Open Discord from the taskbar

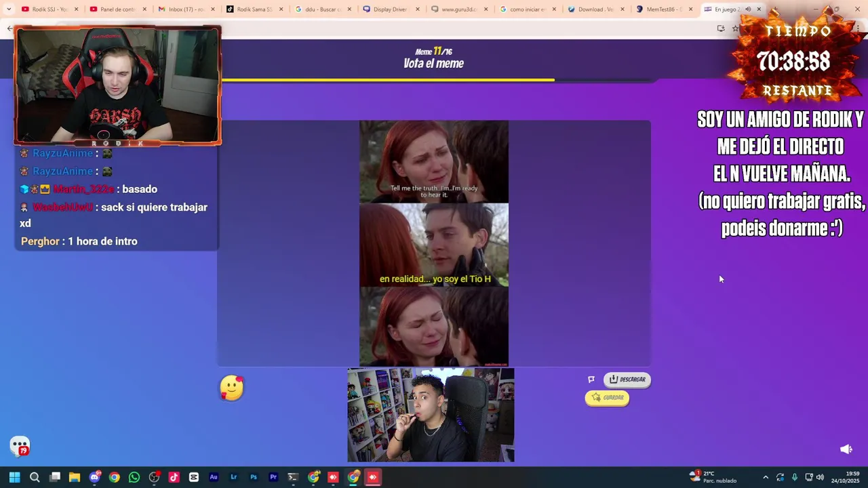click(x=94, y=477)
